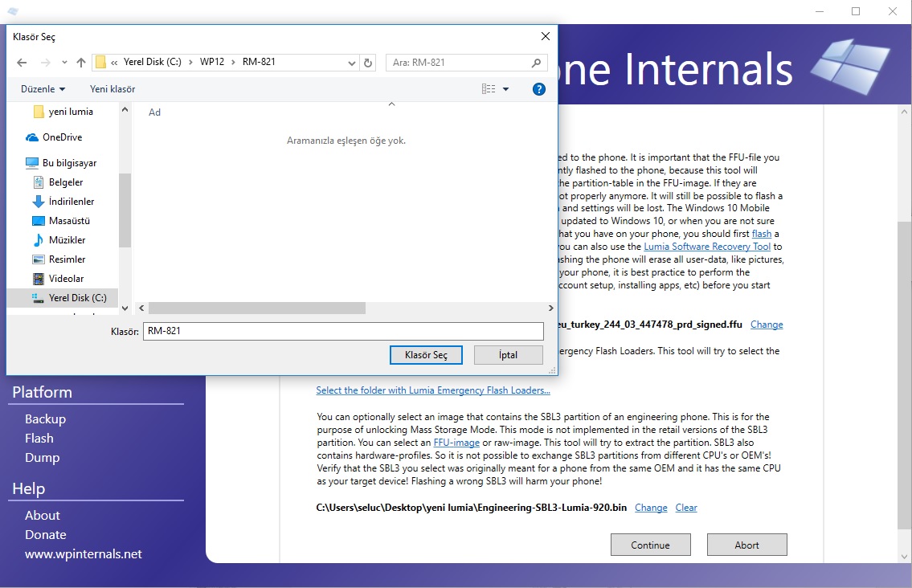The height and width of the screenshot is (588, 912).
Task: Click the Continue button
Action: (650, 545)
